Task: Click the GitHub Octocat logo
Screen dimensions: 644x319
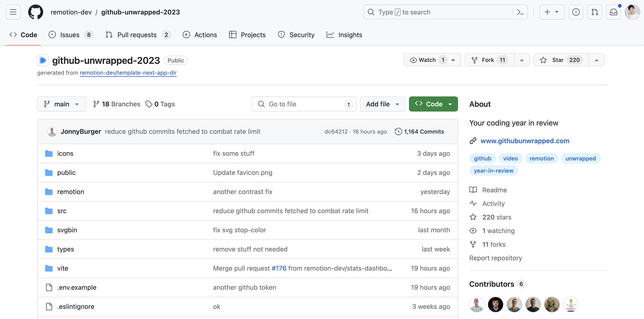Action: (36, 12)
